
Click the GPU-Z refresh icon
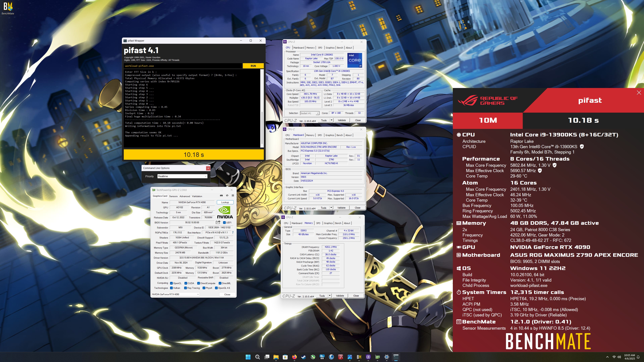227,196
